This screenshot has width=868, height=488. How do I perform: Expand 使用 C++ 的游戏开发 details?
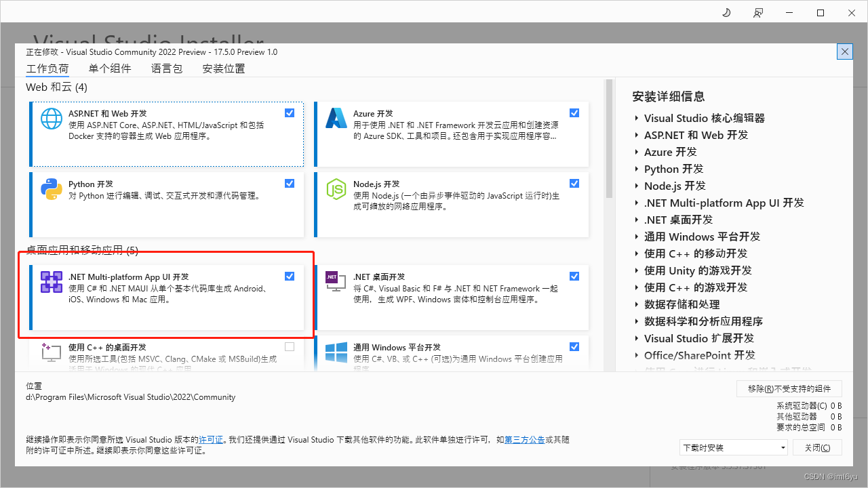[x=637, y=287]
